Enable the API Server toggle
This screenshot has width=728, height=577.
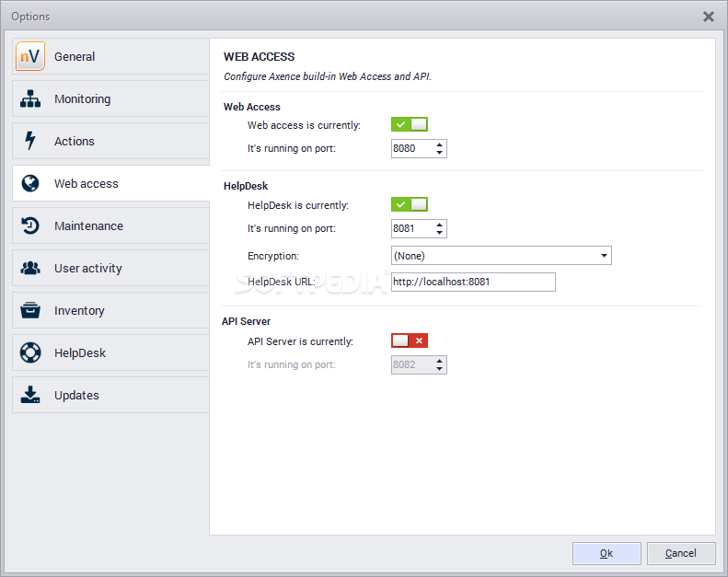(x=410, y=340)
